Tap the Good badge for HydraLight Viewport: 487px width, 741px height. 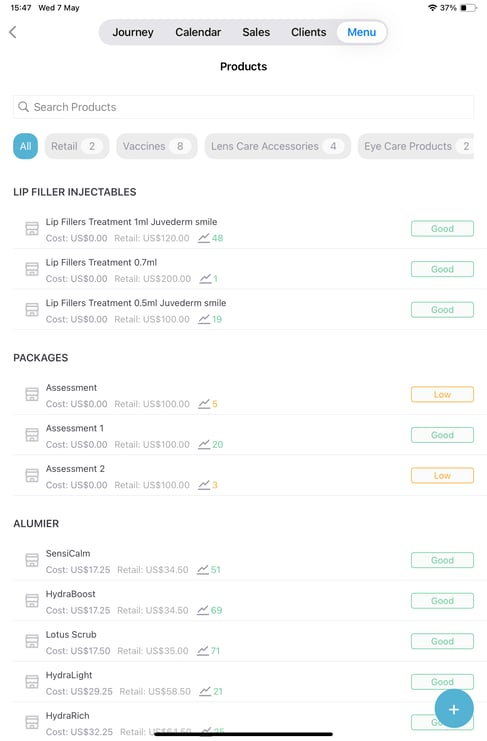point(442,681)
